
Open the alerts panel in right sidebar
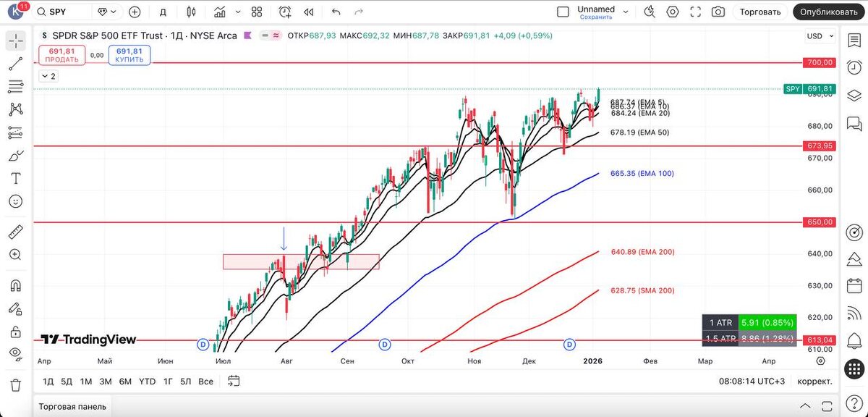[855, 67]
